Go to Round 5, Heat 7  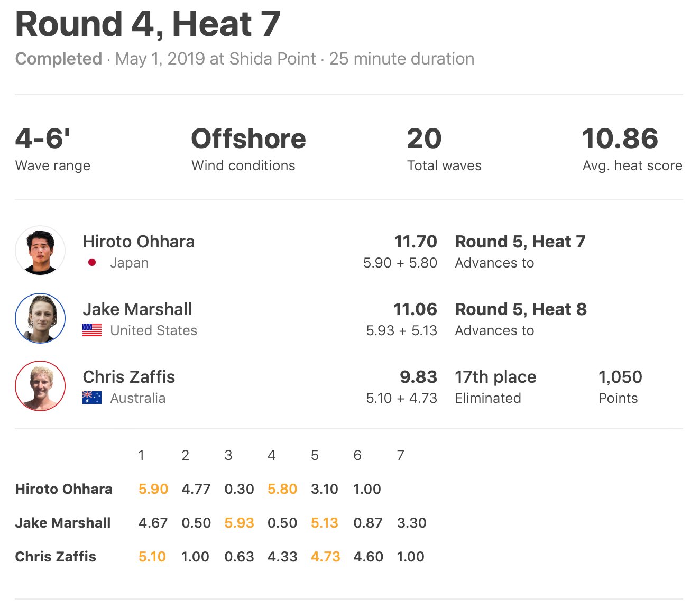click(520, 242)
